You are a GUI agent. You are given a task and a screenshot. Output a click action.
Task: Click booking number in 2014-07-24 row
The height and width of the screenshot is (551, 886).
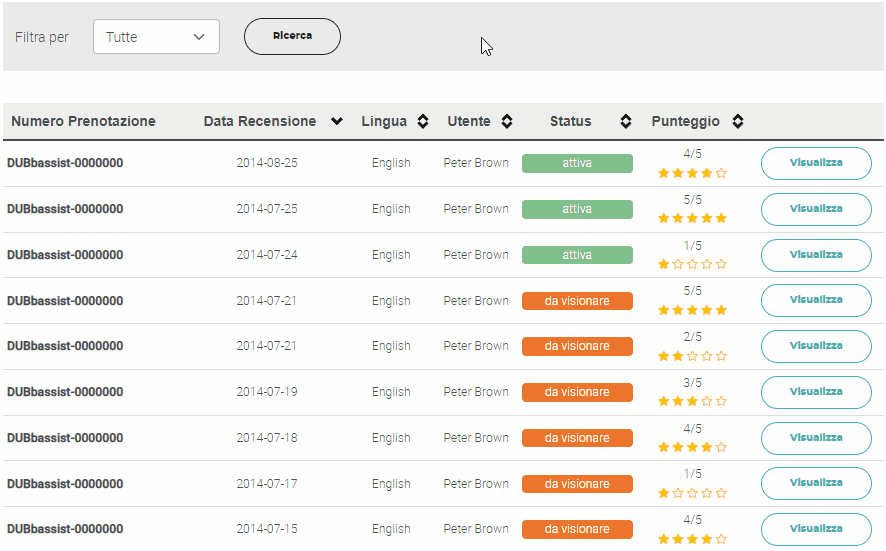pos(65,255)
